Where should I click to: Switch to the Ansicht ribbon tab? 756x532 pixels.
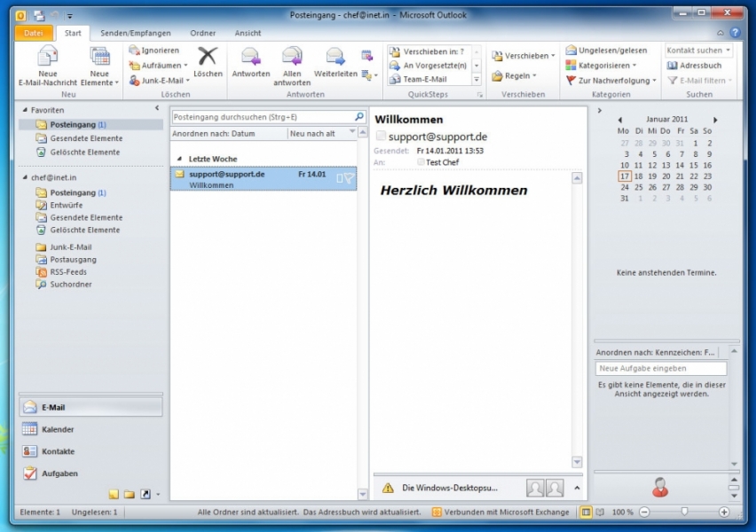[248, 33]
